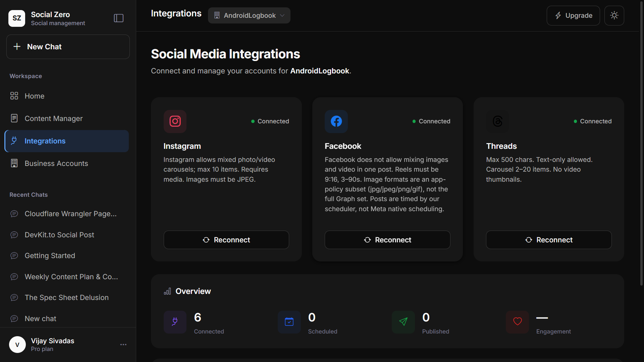Click the Threads card title
This screenshot has width=644, height=362.
(501, 146)
